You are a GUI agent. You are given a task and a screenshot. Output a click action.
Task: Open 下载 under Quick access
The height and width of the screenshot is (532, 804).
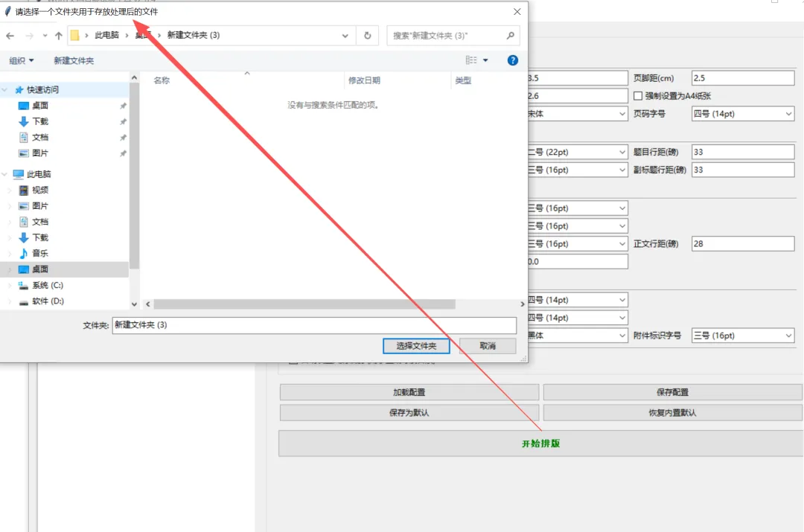[x=40, y=121]
